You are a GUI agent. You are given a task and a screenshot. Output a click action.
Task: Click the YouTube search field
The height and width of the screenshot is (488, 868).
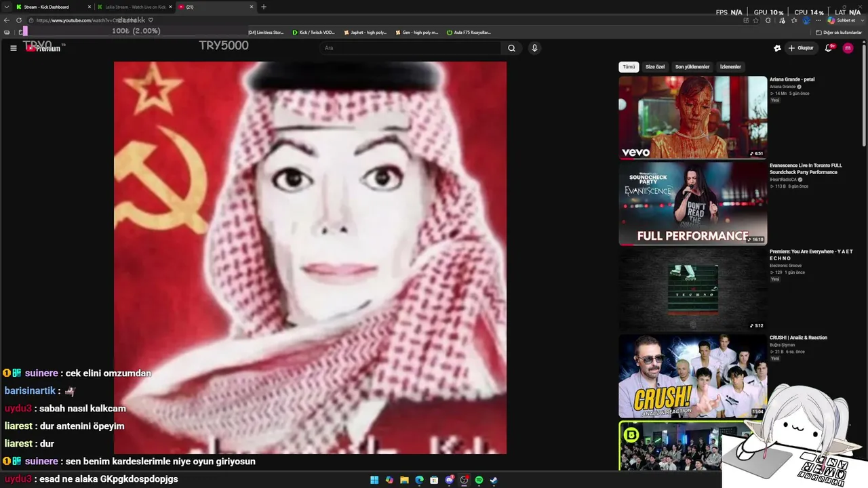click(x=412, y=48)
